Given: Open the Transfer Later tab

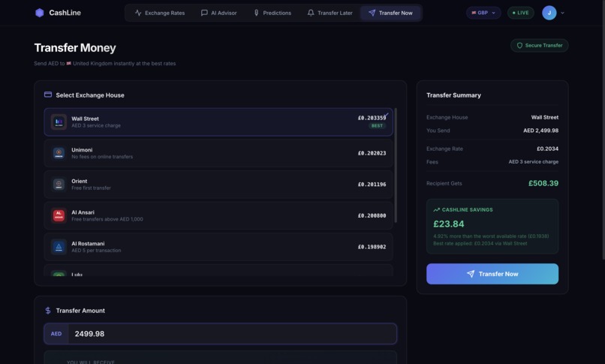Looking at the screenshot, I should [x=330, y=13].
